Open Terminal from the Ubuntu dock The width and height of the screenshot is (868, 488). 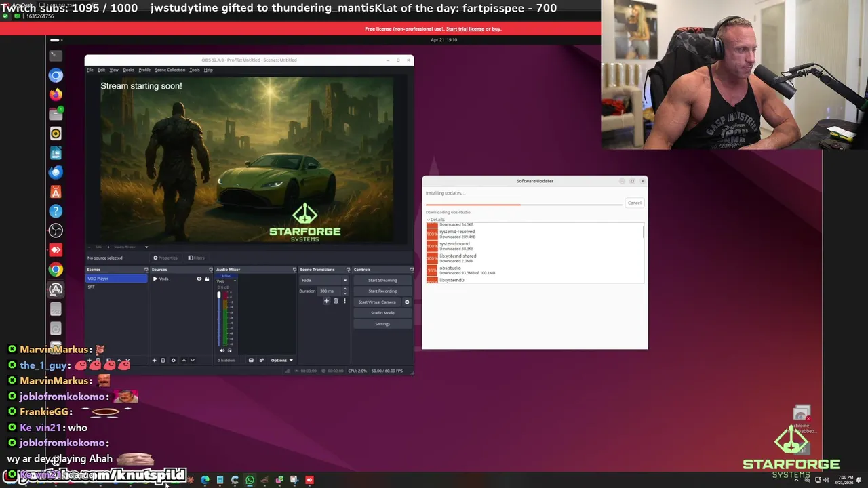[x=56, y=56]
